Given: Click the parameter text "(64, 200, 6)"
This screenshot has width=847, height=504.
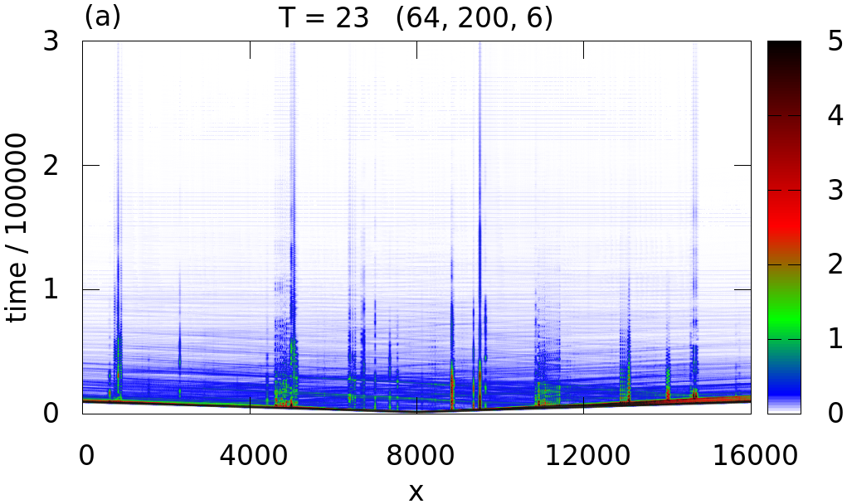Looking at the screenshot, I should [475, 18].
